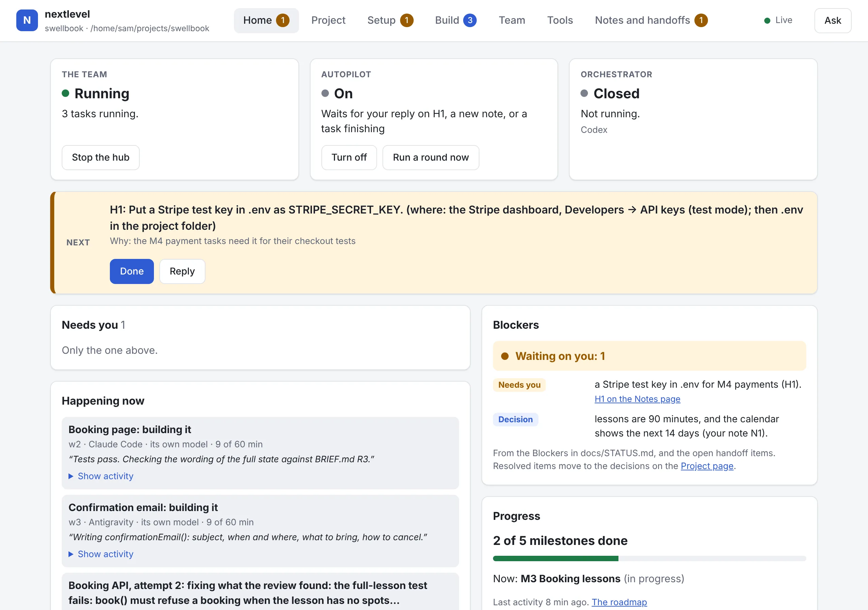
Task: Click 'w3 · Antigravity' worker details line
Action: coord(161,522)
